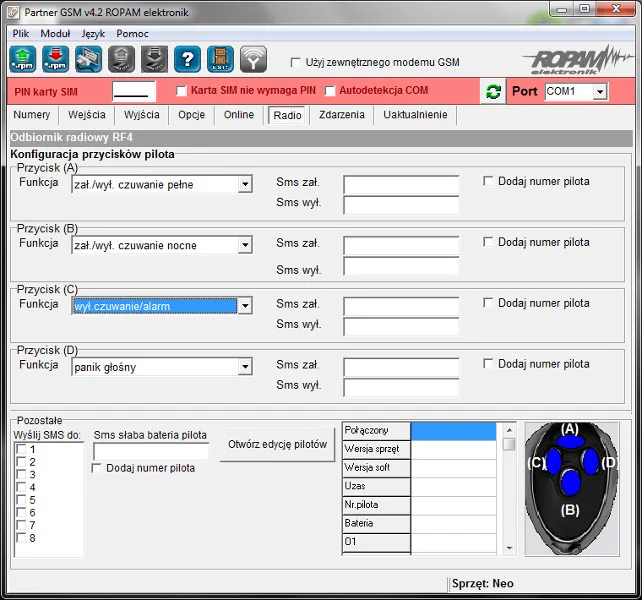Click 'Otwórz edycję pilotów' button

(277, 445)
